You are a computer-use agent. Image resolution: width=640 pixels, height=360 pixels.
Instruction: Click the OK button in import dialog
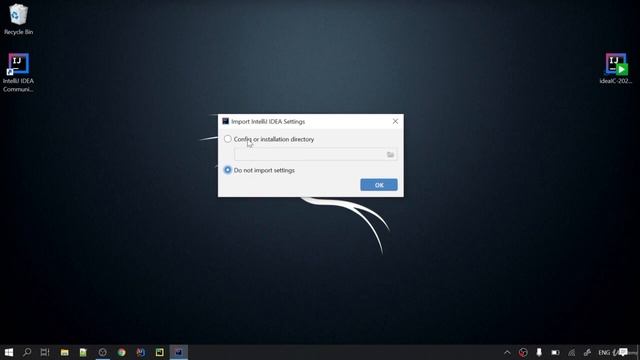[379, 185]
